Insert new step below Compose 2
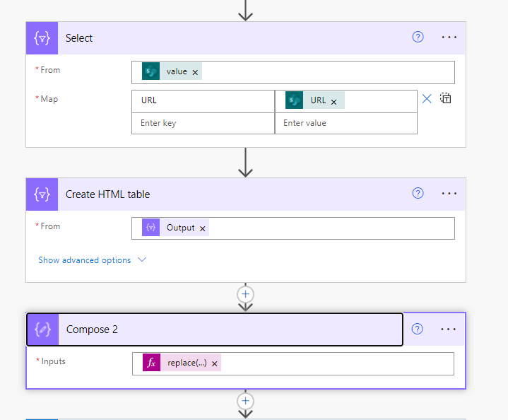 246,401
